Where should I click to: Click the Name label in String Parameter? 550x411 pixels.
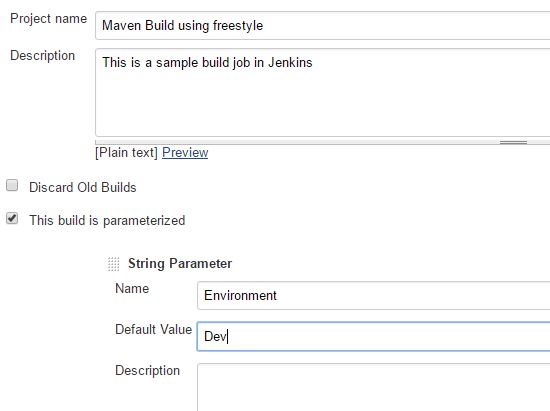(132, 289)
